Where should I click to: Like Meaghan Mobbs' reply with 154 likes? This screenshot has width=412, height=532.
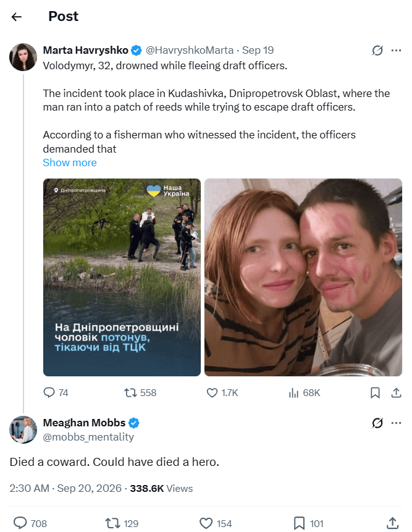click(216, 523)
